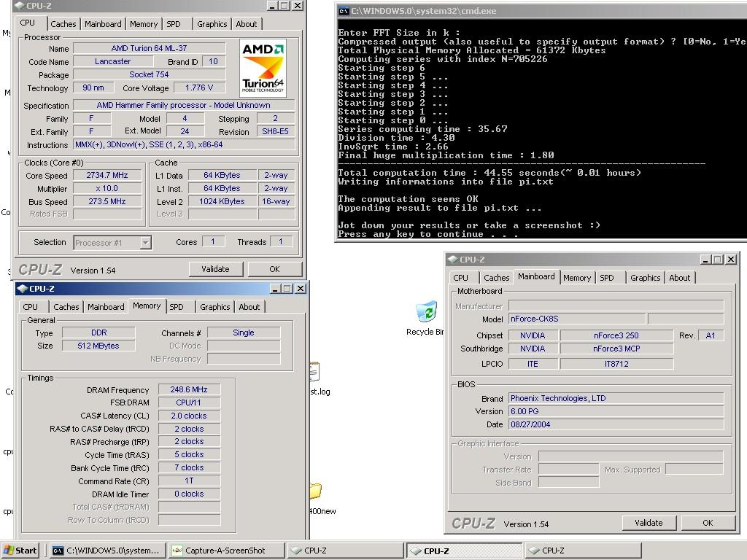Click the Code Name Lancaster field
This screenshot has width=747, height=560.
(x=113, y=61)
